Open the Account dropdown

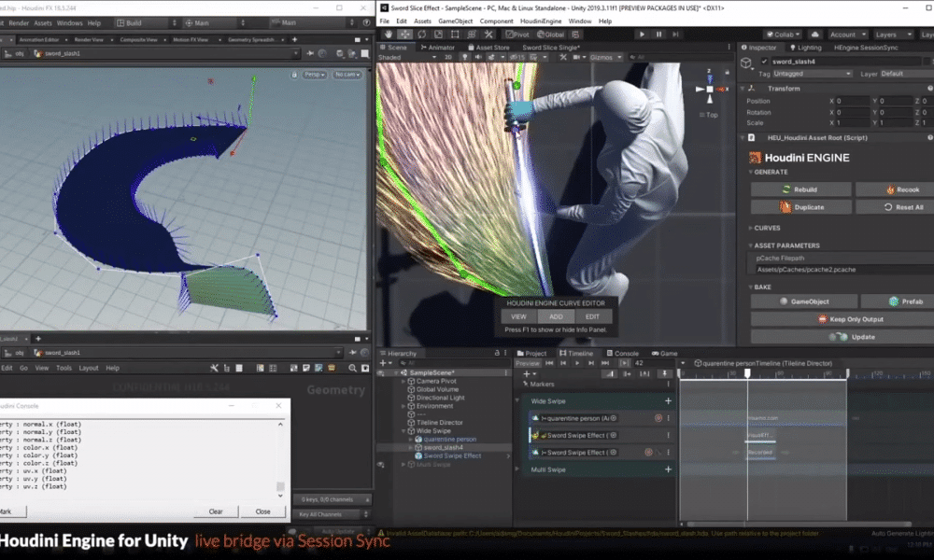[848, 35]
